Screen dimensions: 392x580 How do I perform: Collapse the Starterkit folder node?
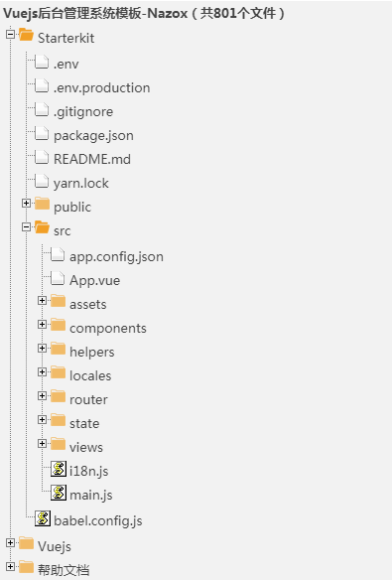pos(10,35)
